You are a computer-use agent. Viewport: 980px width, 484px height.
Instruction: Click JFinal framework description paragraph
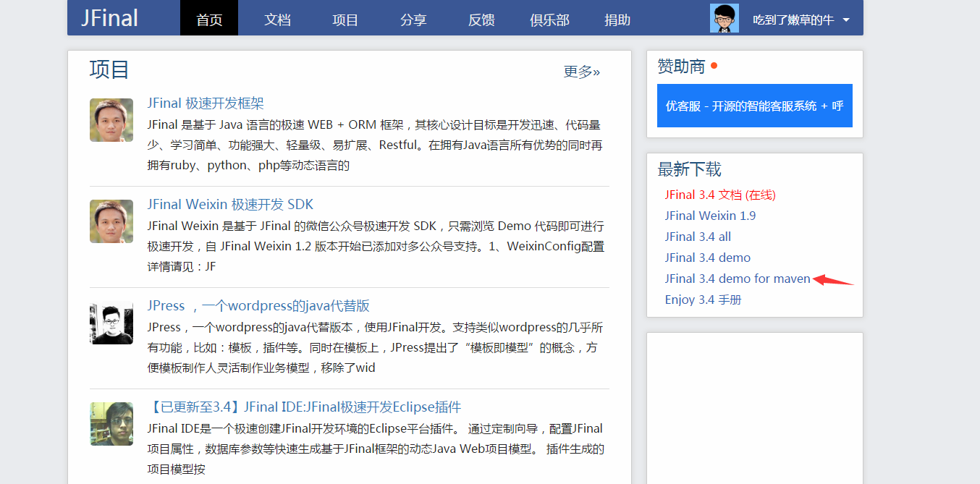375,145
